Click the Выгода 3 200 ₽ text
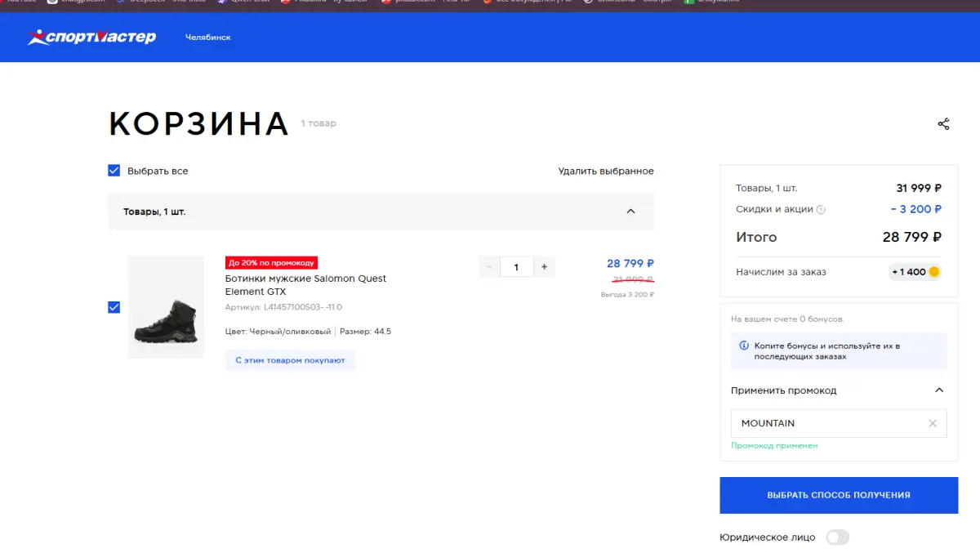Screen dimensions: 980x553 (x=627, y=294)
